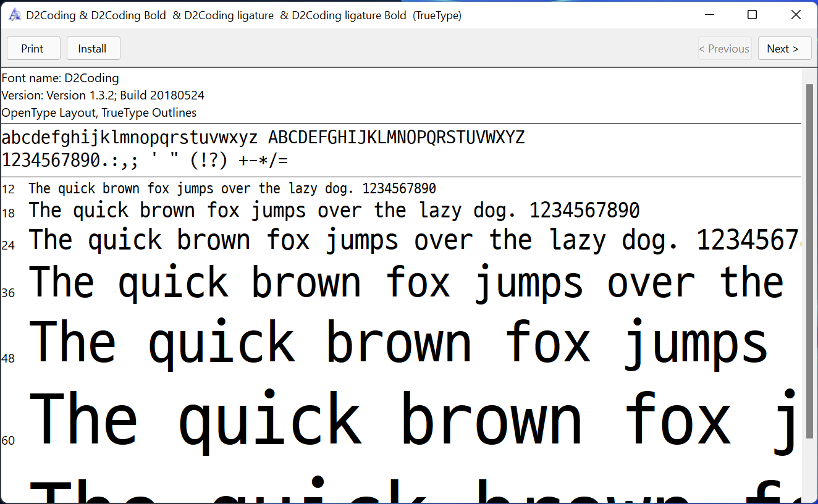Click the vertical scrollbar thumb
This screenshot has height=504, width=818.
pyautogui.click(x=810, y=261)
